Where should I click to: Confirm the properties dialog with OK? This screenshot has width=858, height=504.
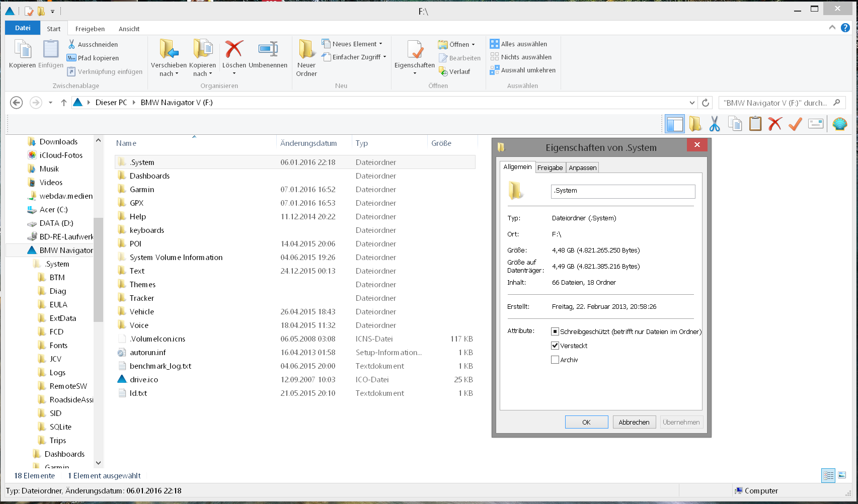point(586,422)
